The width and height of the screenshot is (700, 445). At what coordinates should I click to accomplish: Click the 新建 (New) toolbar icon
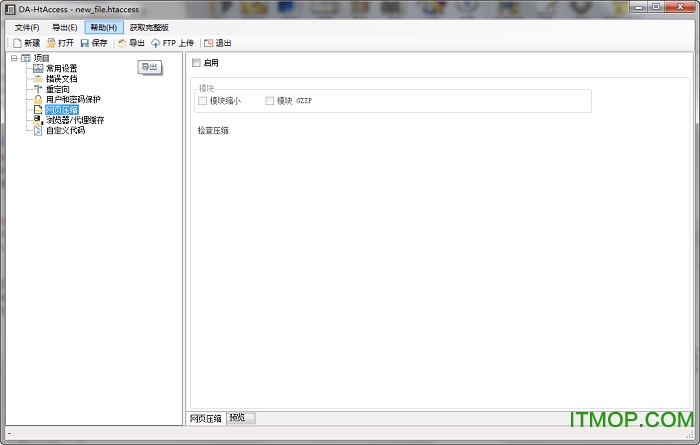tap(17, 43)
